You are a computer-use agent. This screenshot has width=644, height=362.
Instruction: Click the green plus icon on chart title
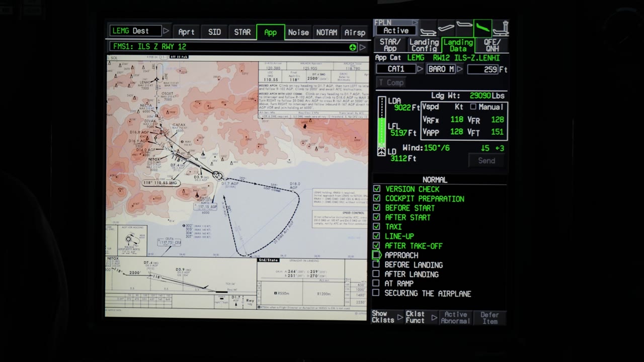click(353, 47)
